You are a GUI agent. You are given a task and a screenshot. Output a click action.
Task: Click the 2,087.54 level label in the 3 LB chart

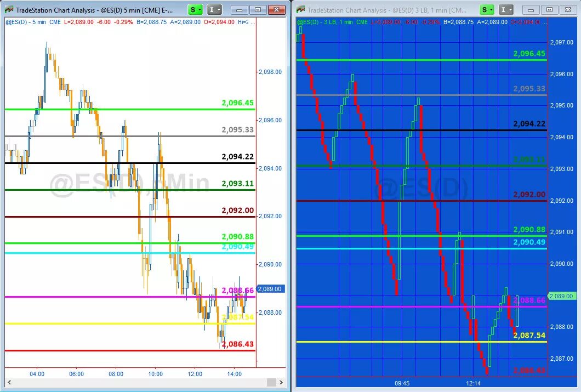click(x=529, y=336)
